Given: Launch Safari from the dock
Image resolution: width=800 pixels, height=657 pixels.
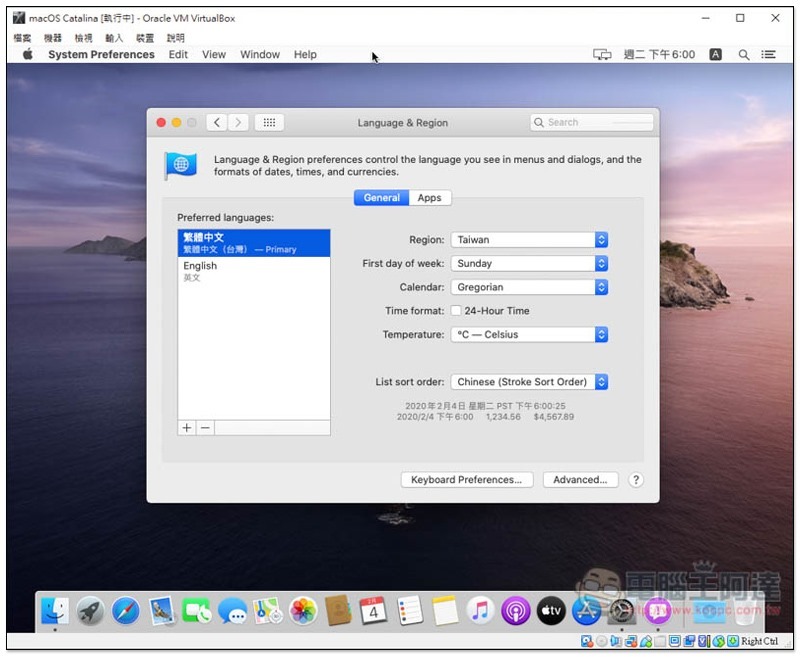Looking at the screenshot, I should 126,611.
